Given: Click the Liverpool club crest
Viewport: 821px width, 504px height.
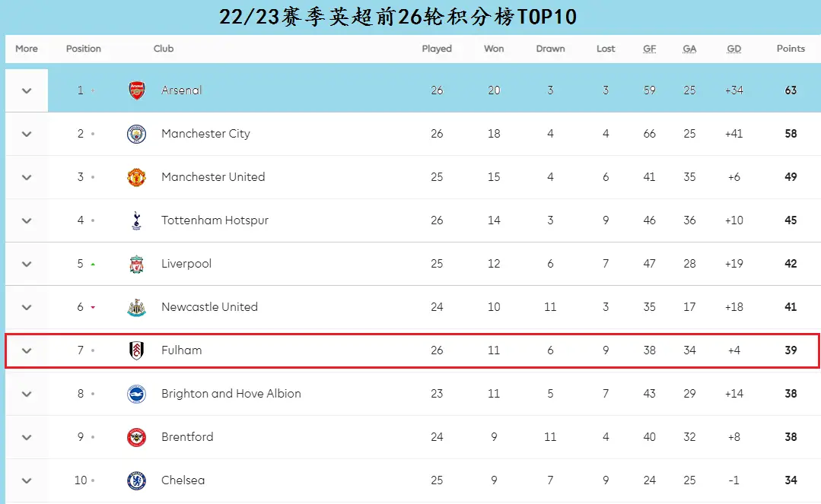Looking at the screenshot, I should click(137, 265).
